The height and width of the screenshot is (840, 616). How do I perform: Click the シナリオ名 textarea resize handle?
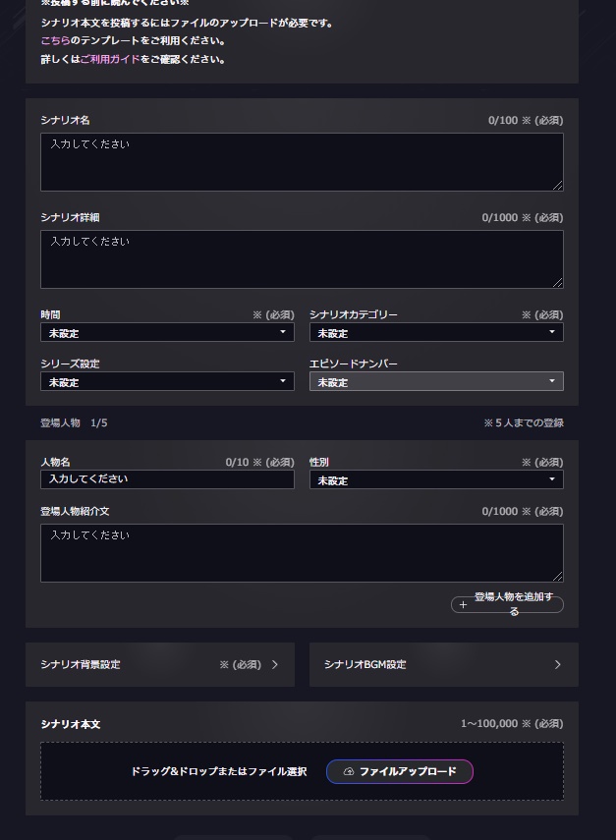tap(558, 186)
